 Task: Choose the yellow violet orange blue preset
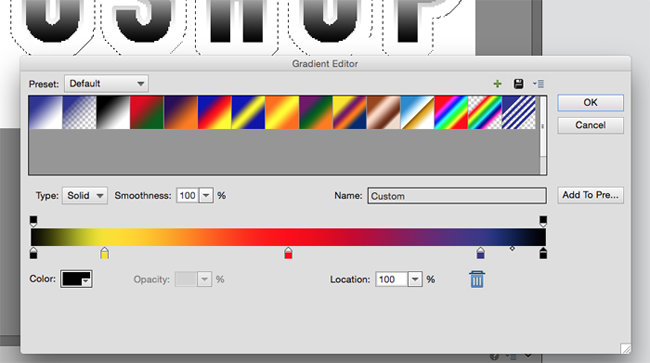point(350,112)
